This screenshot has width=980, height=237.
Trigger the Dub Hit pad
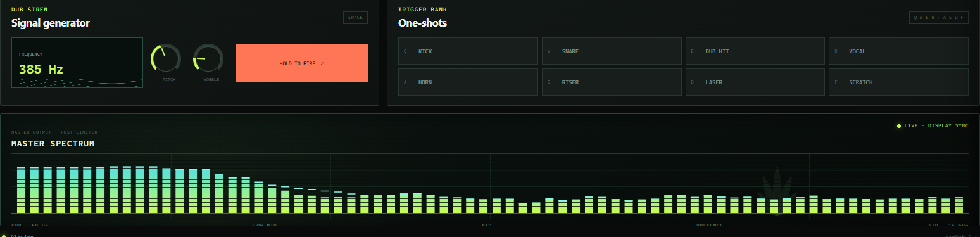(x=755, y=51)
